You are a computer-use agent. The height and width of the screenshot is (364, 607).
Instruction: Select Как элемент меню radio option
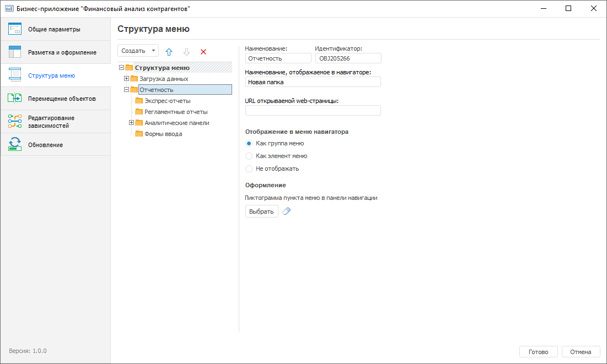click(x=249, y=156)
